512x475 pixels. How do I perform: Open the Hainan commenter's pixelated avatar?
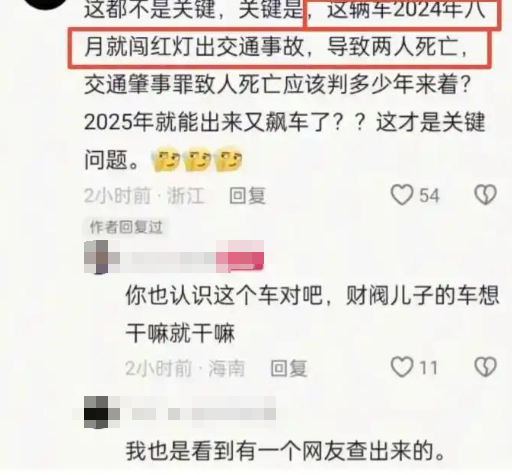(102, 257)
